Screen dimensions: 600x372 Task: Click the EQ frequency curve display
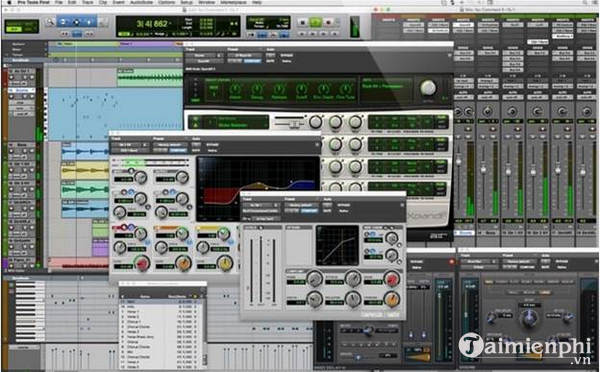pyautogui.click(x=258, y=188)
